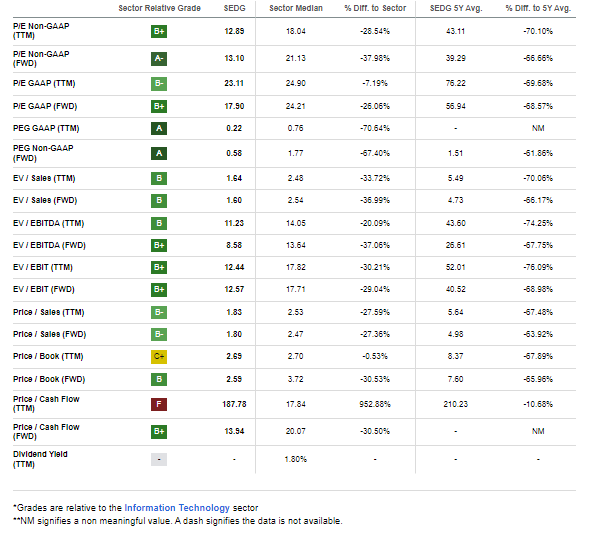Select the Dividend Yield (TTM) row label
The height and width of the screenshot is (537, 589).
(40, 459)
